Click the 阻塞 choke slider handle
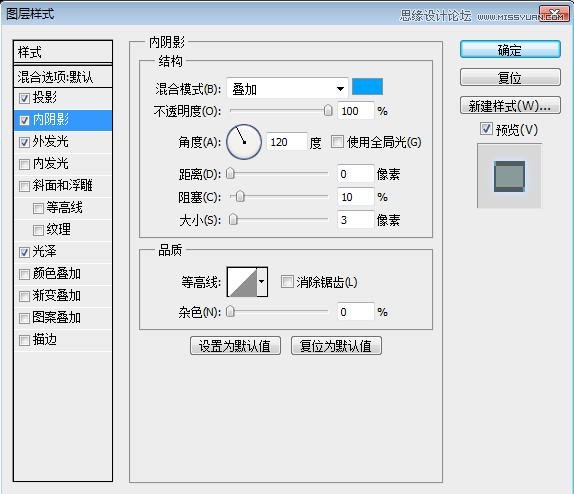Image resolution: width=574 pixels, height=494 pixels. point(240,197)
